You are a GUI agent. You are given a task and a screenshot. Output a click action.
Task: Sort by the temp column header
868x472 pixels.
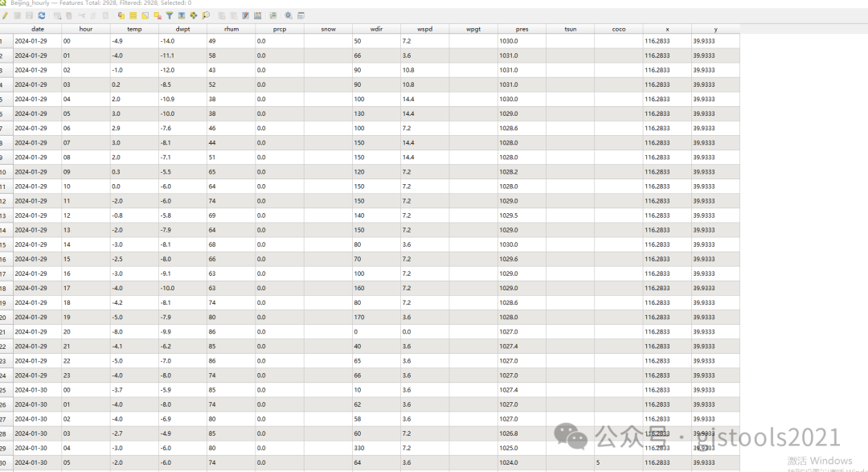click(x=134, y=29)
